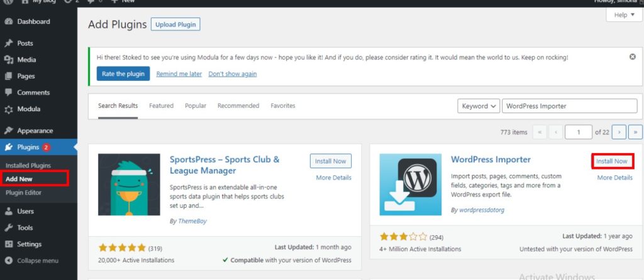The image size is (644, 280).
Task: Focus the plugin search input field
Action: (570, 105)
